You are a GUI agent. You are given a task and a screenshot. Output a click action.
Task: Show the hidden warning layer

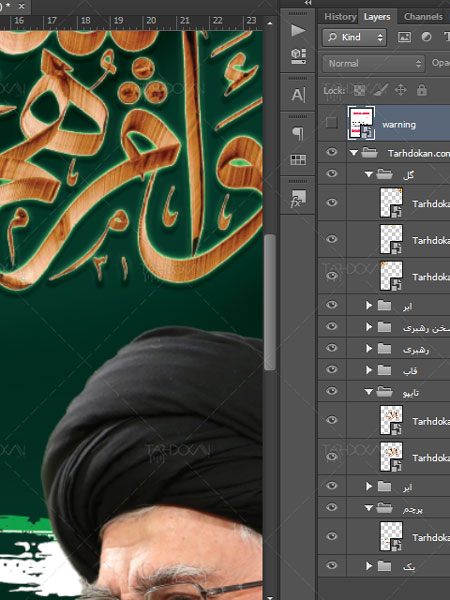331,122
